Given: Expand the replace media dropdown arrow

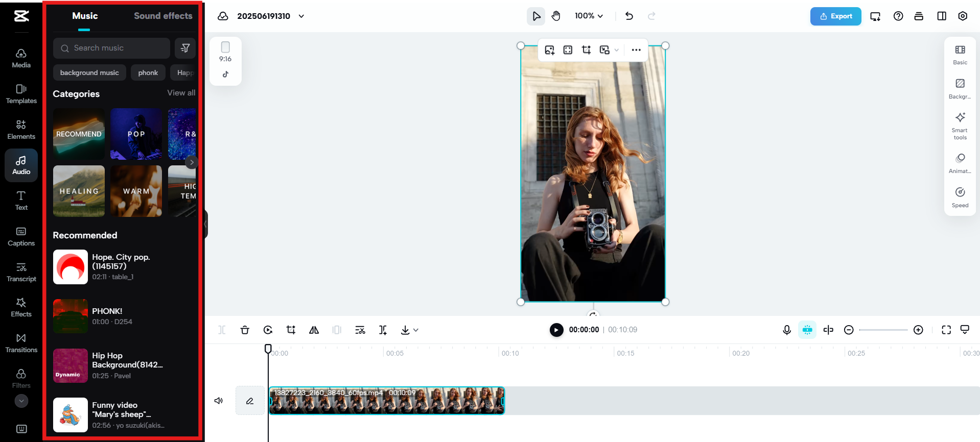Looking at the screenshot, I should pos(617,50).
